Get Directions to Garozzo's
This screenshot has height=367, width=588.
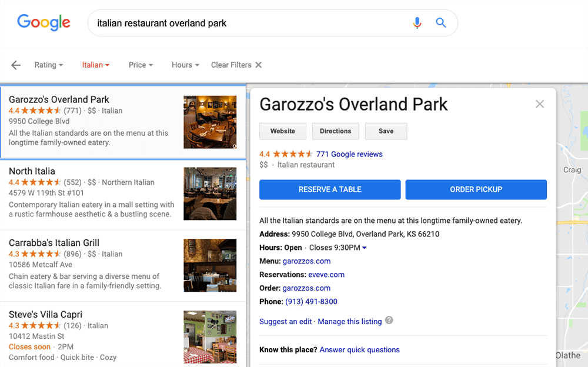pos(335,131)
